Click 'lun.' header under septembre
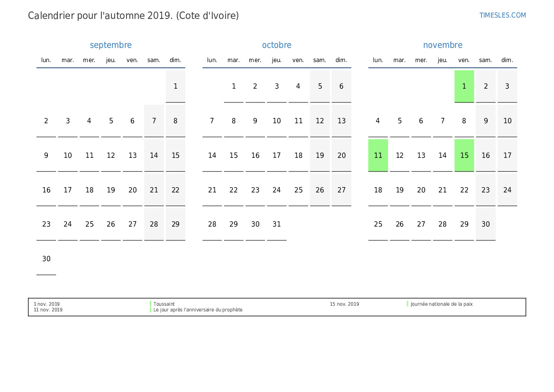The width and height of the screenshot is (554, 392). (46, 60)
